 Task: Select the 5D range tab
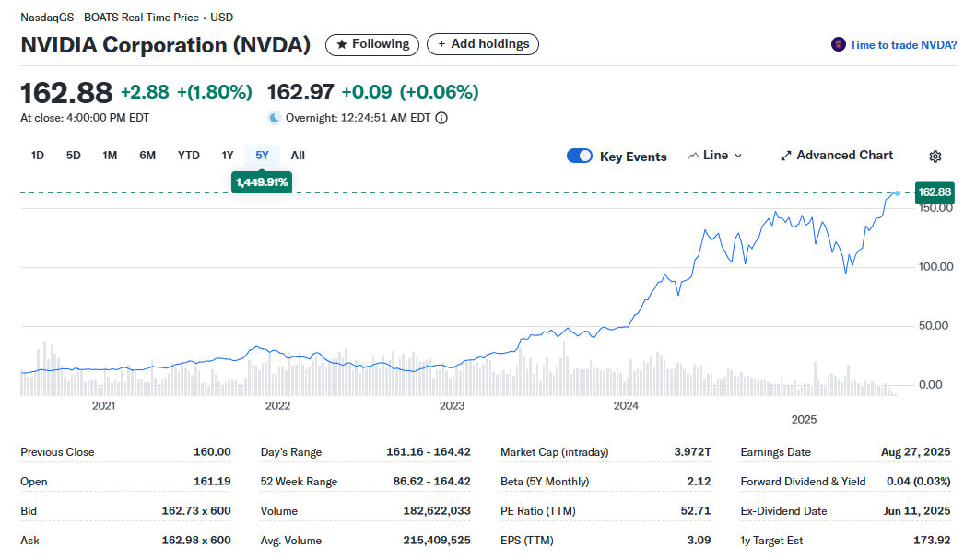pos(73,156)
